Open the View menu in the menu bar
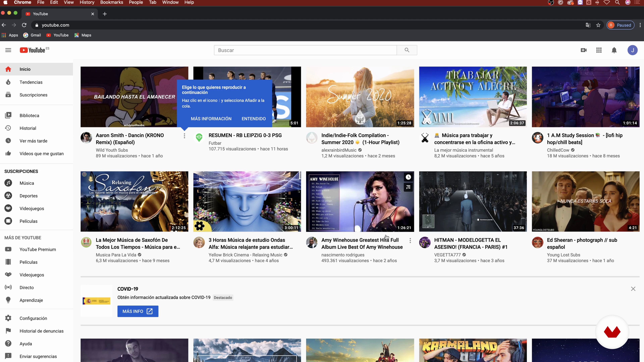The width and height of the screenshot is (644, 362). click(x=68, y=3)
